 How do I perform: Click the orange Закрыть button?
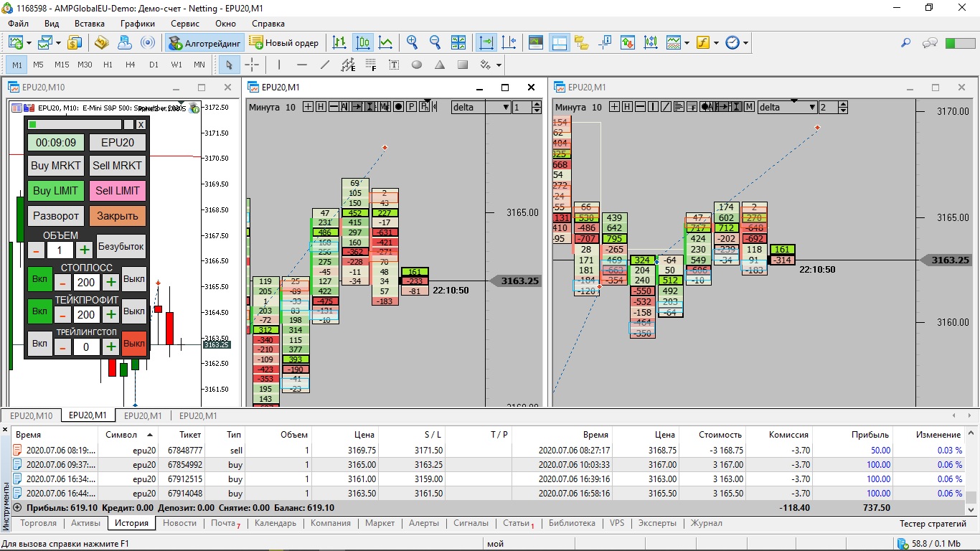click(118, 216)
